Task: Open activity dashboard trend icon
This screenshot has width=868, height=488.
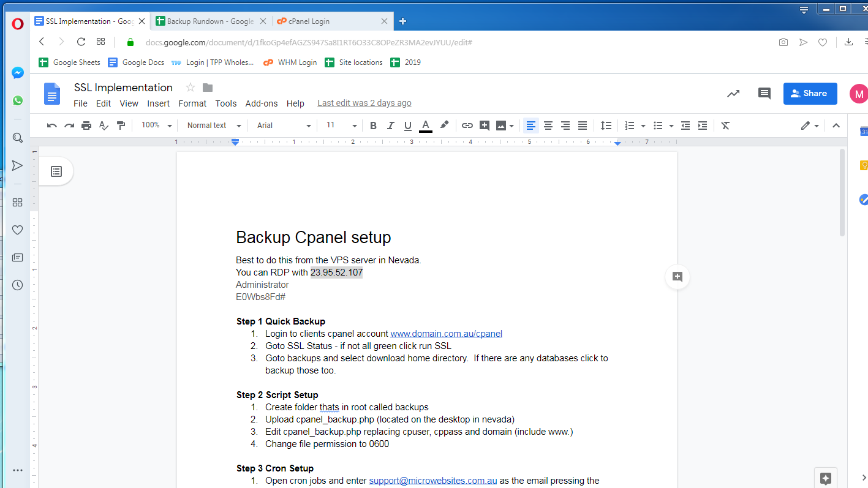Action: point(733,94)
